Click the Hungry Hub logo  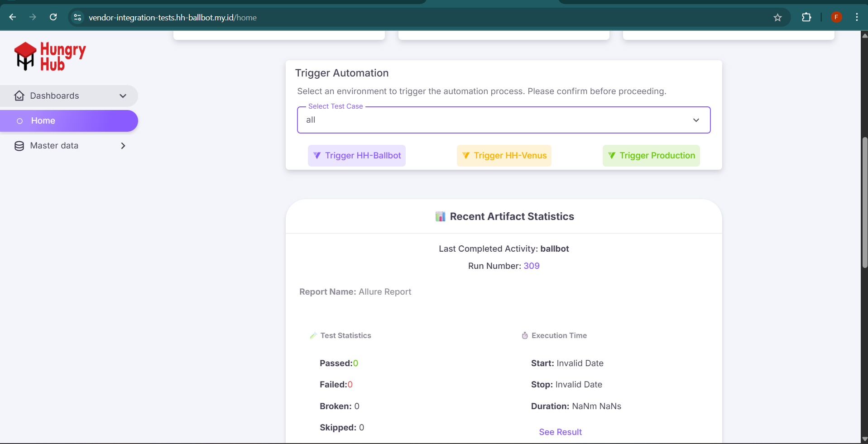[50, 57]
